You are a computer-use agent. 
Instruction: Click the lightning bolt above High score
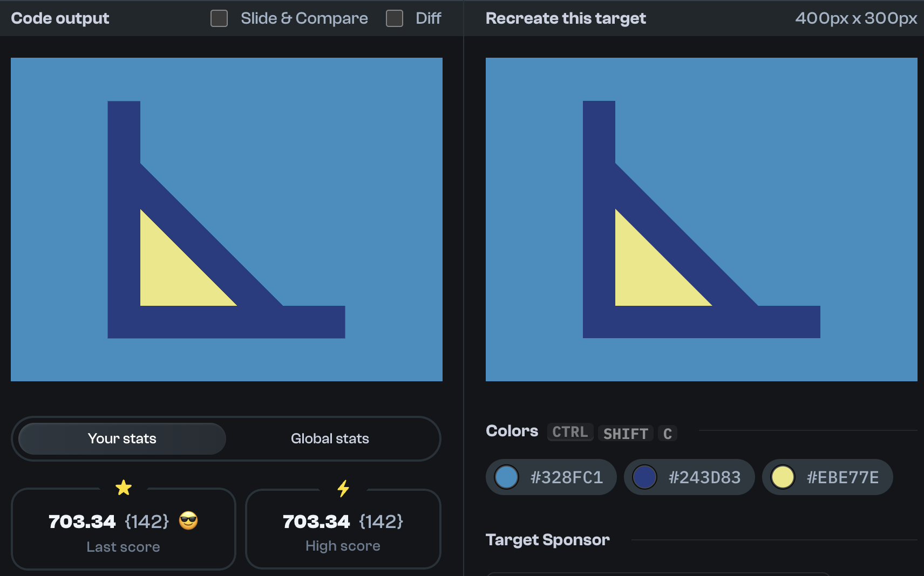(x=343, y=488)
